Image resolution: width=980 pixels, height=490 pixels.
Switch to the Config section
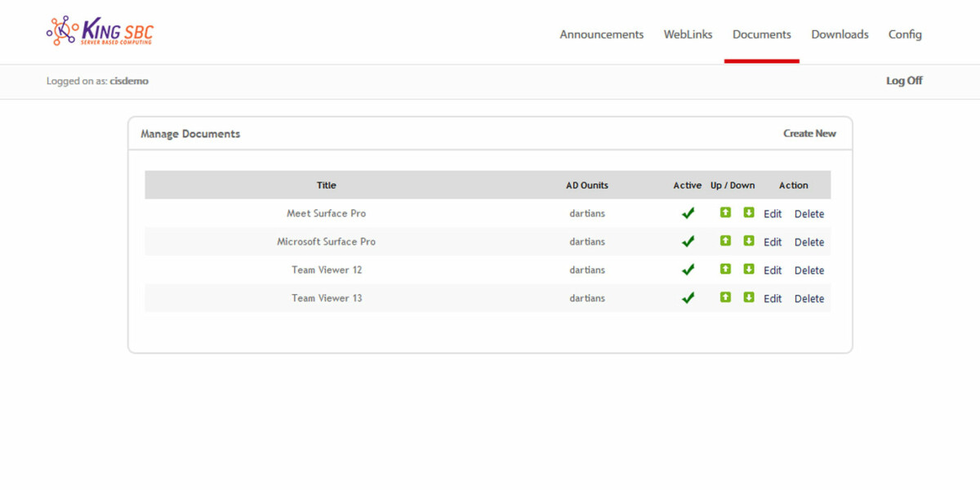click(x=905, y=34)
